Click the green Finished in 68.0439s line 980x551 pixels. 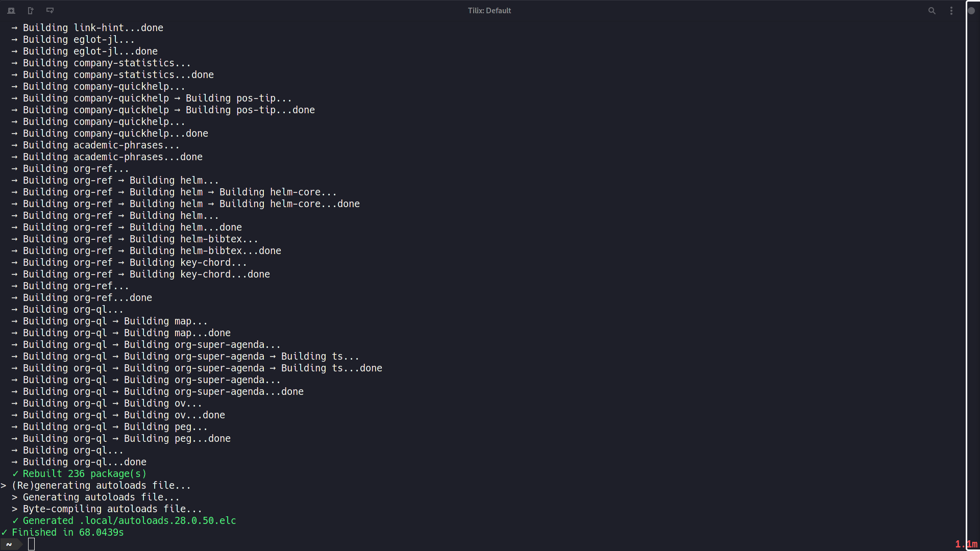(63, 532)
